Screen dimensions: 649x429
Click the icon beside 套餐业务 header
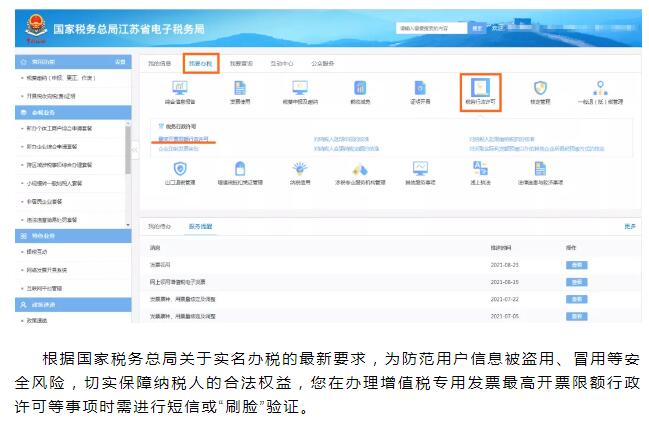tap(23, 113)
